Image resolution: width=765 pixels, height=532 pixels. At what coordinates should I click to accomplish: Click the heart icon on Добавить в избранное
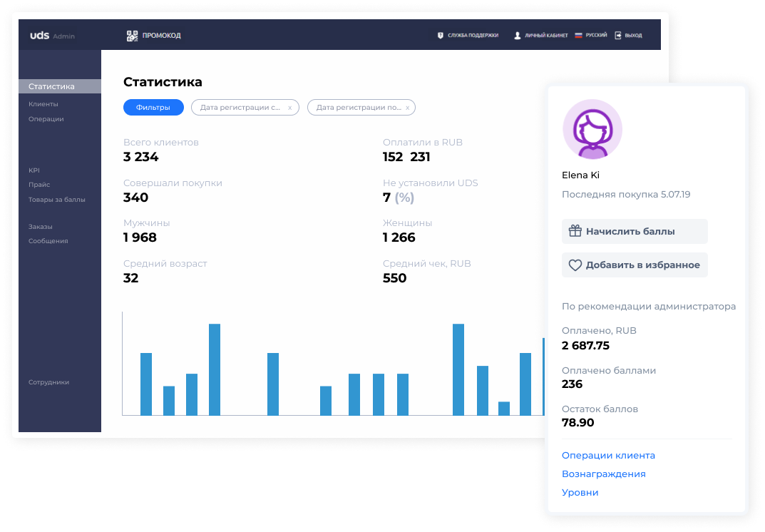[575, 265]
